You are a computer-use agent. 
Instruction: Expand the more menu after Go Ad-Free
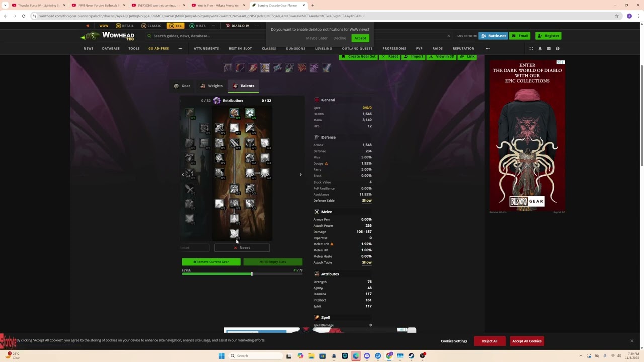[x=180, y=48]
